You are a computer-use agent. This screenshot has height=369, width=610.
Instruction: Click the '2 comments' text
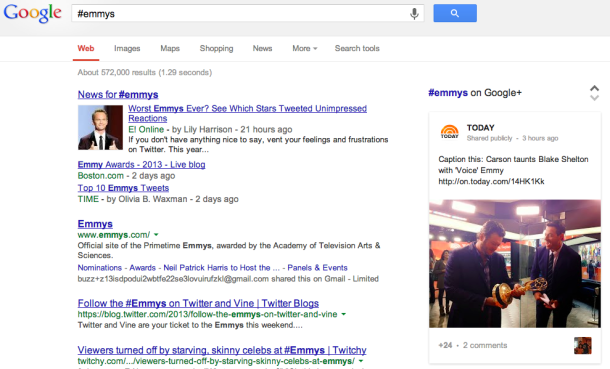coord(485,345)
